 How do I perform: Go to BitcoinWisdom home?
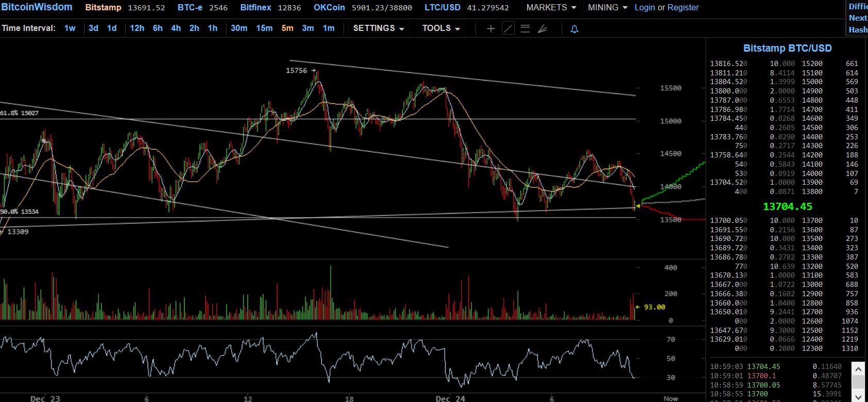37,7
